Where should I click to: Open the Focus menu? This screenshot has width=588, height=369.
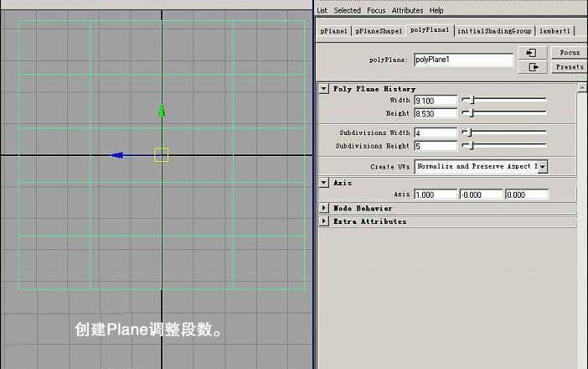click(x=376, y=11)
